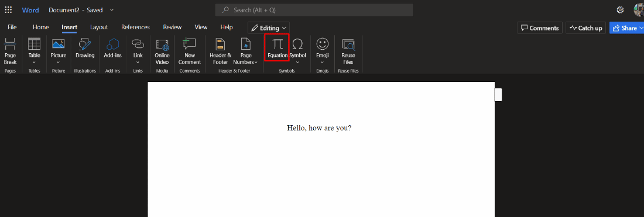Insert a Drawing

click(x=85, y=49)
